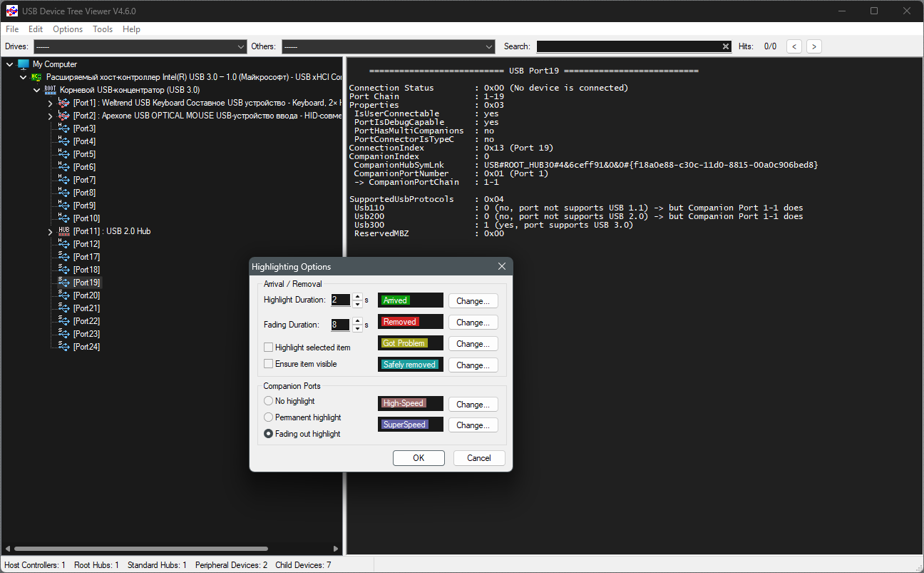The image size is (924, 573).
Task: Click the My Computer monitor icon
Action: pyautogui.click(x=24, y=64)
